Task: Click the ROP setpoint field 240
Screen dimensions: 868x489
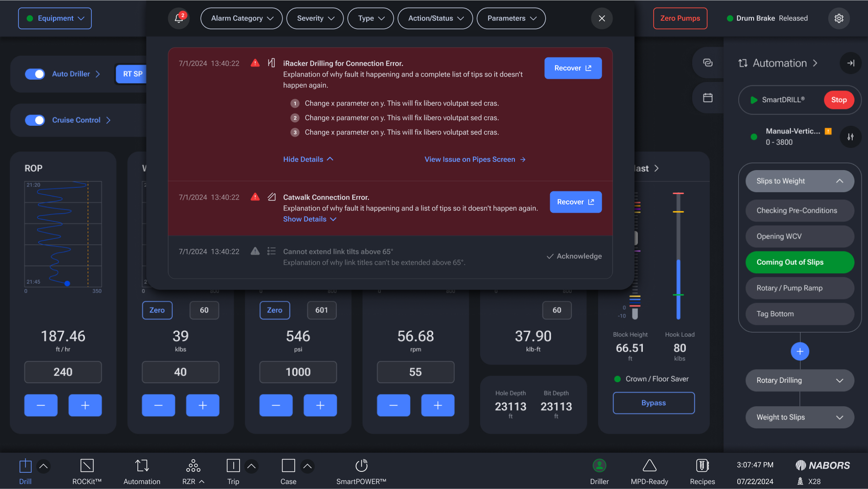Action: [x=63, y=372]
